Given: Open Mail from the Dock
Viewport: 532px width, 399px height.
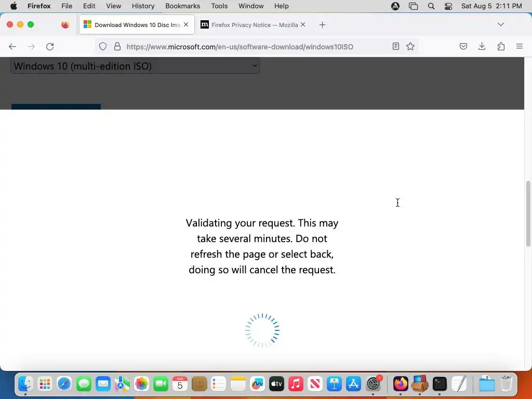Looking at the screenshot, I should 103,384.
